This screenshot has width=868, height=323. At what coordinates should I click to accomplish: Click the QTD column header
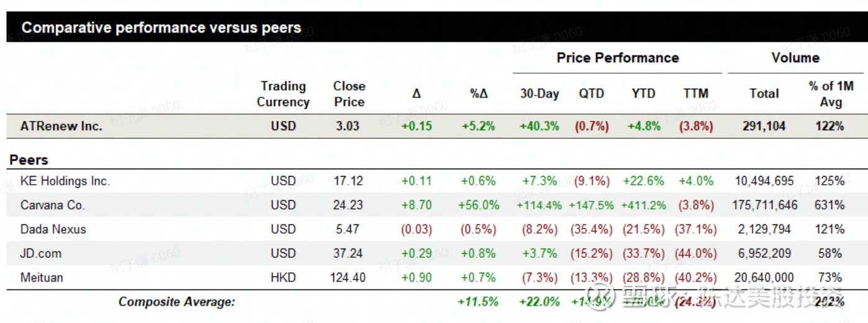(x=591, y=94)
